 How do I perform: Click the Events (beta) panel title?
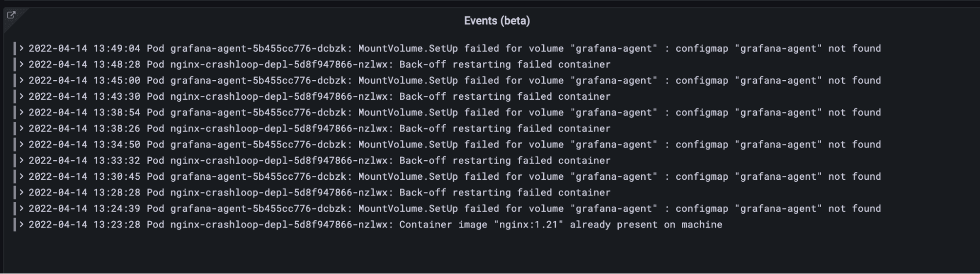pyautogui.click(x=497, y=21)
